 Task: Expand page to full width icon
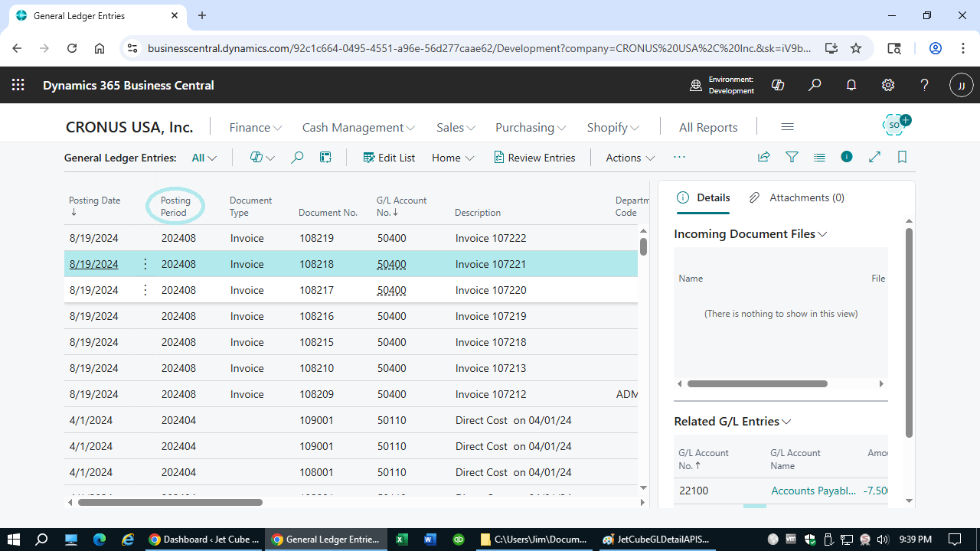874,157
